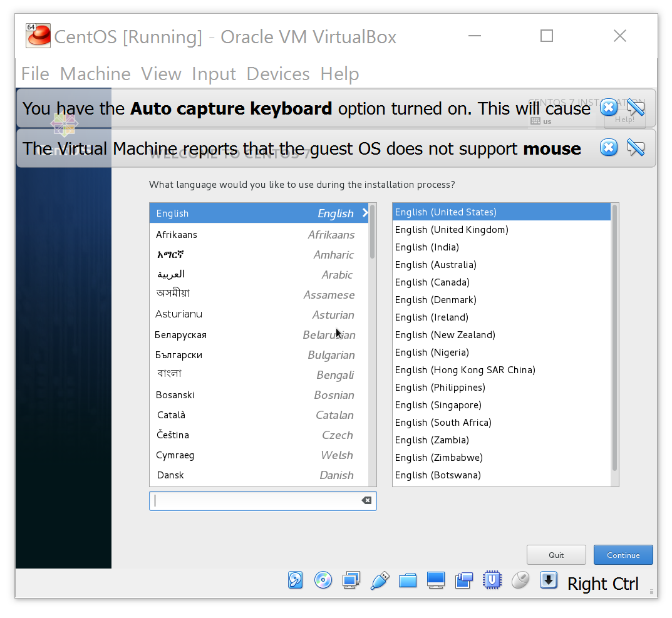Image resolution: width=672 pixels, height=618 pixels.
Task: Open the Input menu
Action: 214,73
